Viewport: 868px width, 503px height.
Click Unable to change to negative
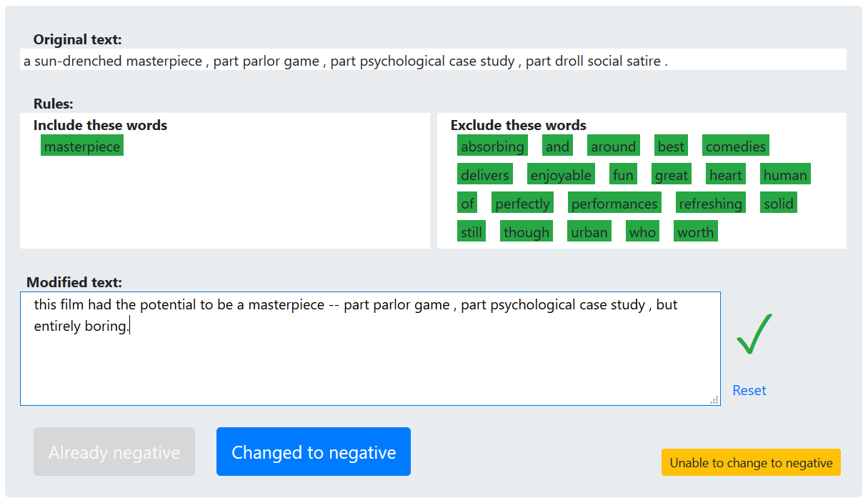coord(751,462)
